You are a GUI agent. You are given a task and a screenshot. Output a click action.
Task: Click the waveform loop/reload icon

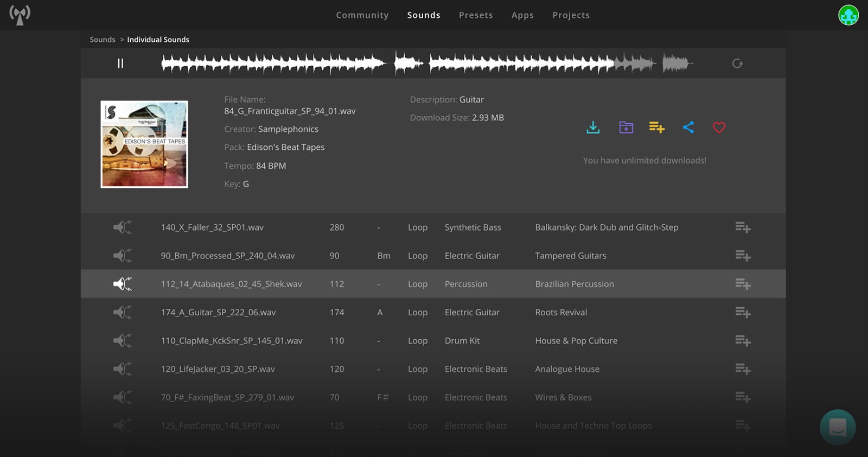[x=737, y=64]
